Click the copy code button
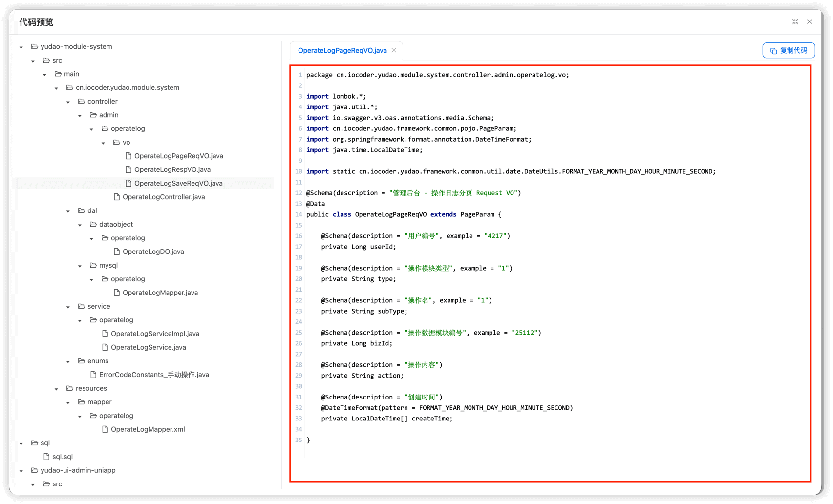This screenshot has width=833, height=504. point(789,50)
